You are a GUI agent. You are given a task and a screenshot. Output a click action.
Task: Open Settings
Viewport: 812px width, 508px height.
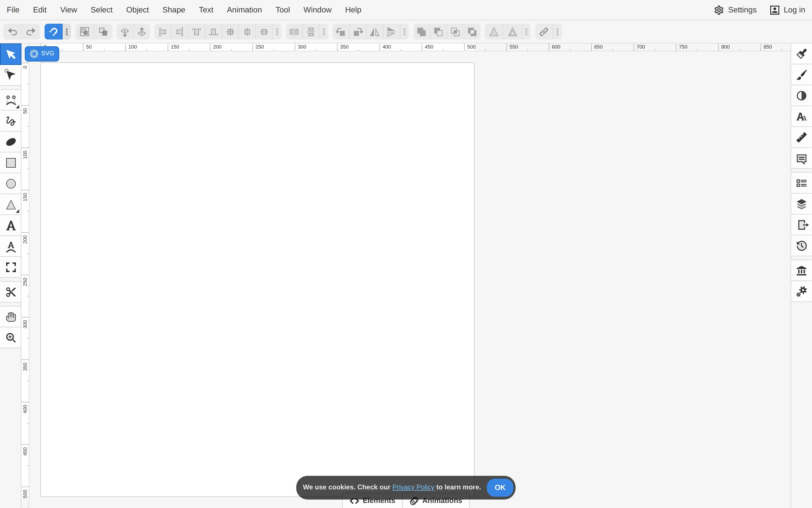click(x=735, y=10)
